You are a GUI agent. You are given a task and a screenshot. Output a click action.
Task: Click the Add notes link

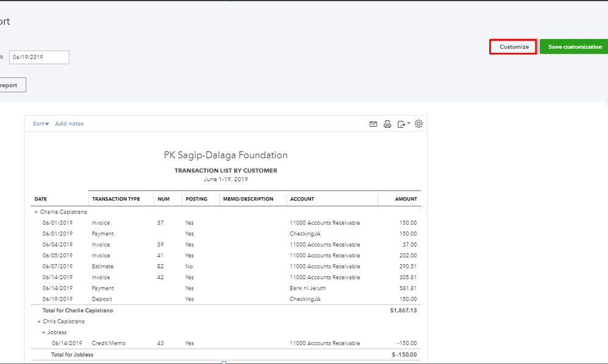click(69, 124)
